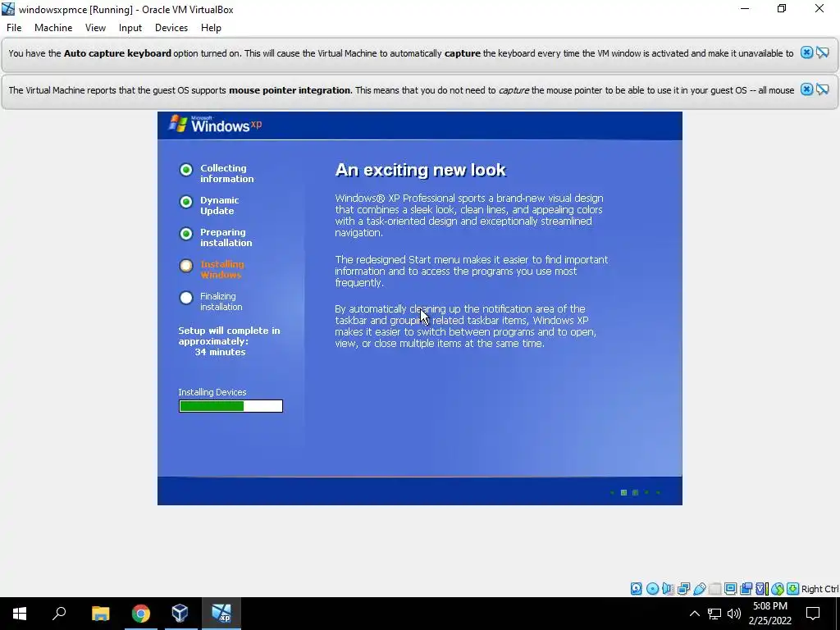Click the green slide indicator dots
The width and height of the screenshot is (840, 630).
(635, 492)
